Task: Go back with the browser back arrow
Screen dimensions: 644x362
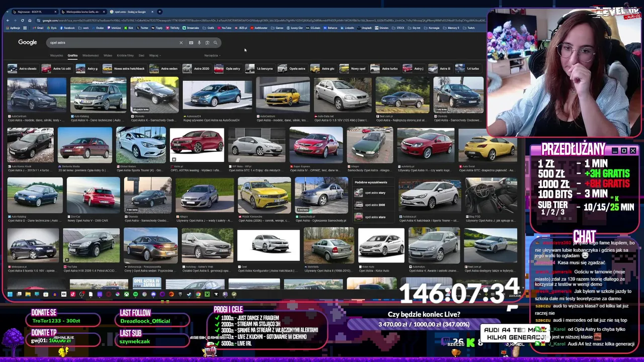Action: pos(8,21)
